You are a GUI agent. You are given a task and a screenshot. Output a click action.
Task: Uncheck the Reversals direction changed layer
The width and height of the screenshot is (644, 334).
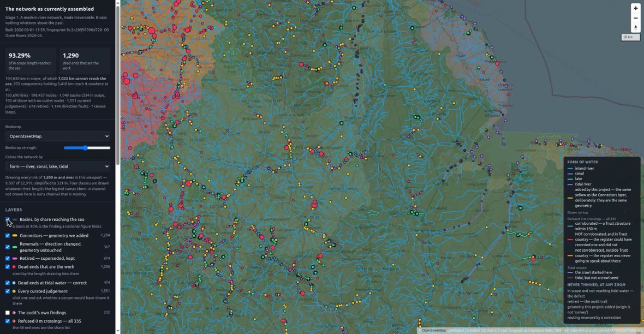(8, 247)
